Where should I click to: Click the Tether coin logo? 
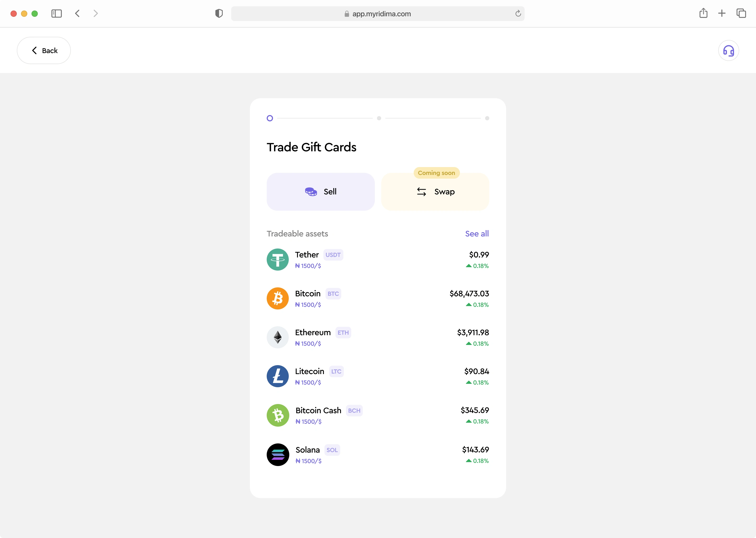(277, 259)
